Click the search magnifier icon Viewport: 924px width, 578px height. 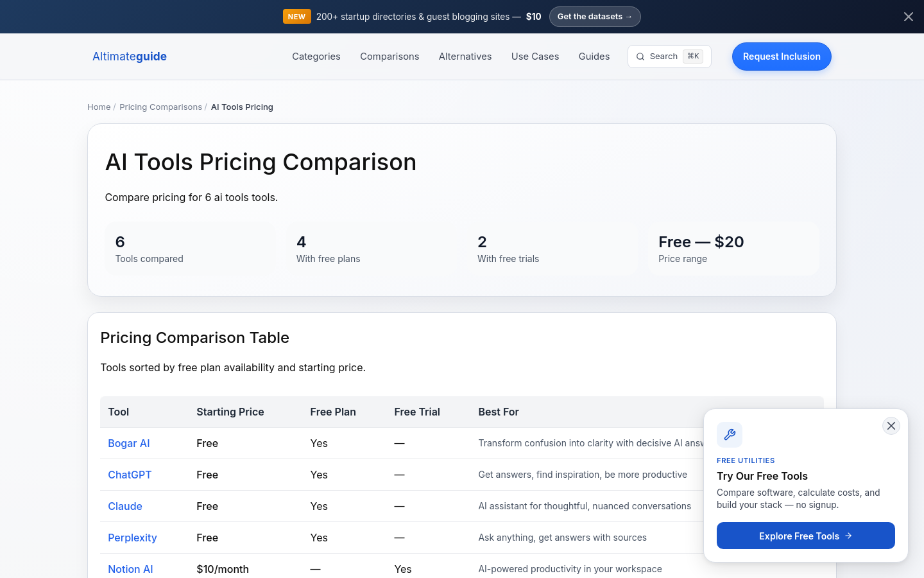pos(640,57)
